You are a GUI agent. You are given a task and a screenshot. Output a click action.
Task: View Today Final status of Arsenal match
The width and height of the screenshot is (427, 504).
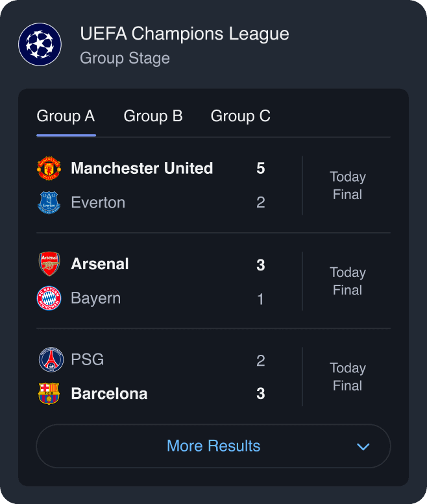click(347, 282)
